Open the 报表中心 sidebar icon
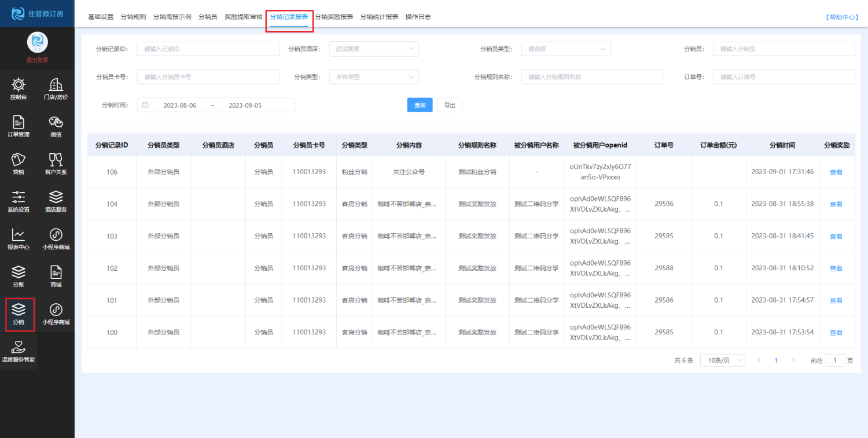Image resolution: width=868 pixels, height=438 pixels. point(19,240)
